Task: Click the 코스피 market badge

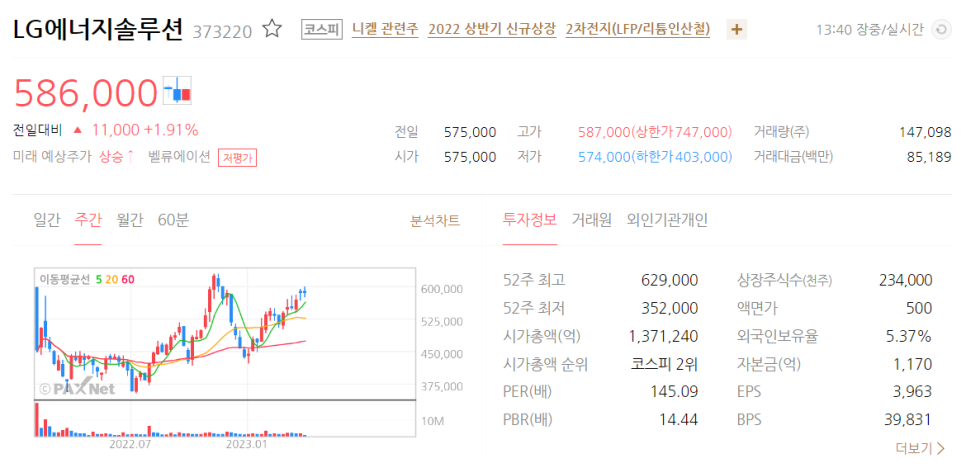Action: pos(322,29)
